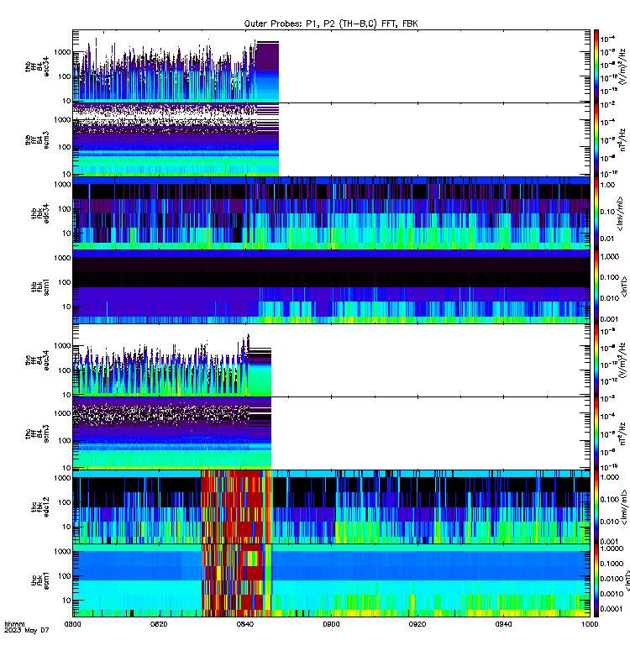Viewport: 630px width, 672px height.
Task: Click the thb fbk scm1 panel label
Action: (40, 286)
